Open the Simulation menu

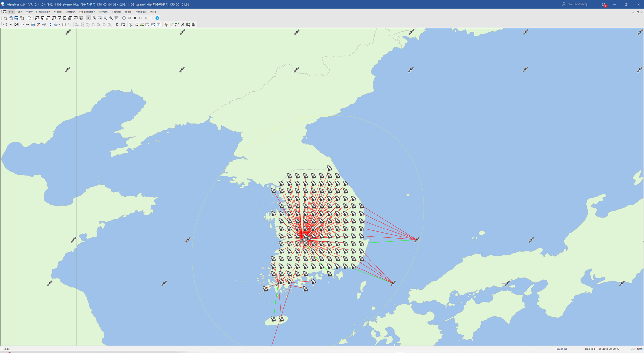click(x=43, y=12)
